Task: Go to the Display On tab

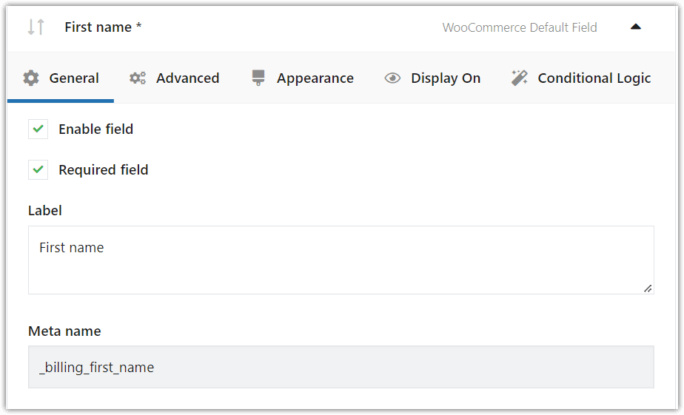Action: point(445,78)
